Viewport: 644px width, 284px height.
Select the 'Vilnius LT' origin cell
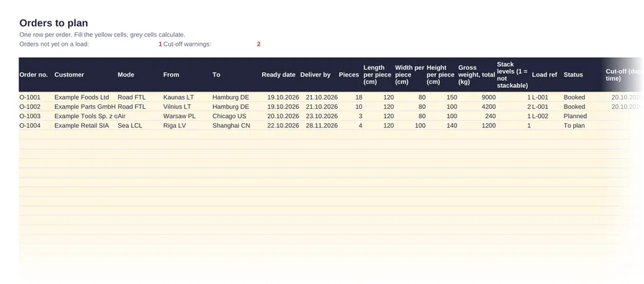tap(177, 107)
